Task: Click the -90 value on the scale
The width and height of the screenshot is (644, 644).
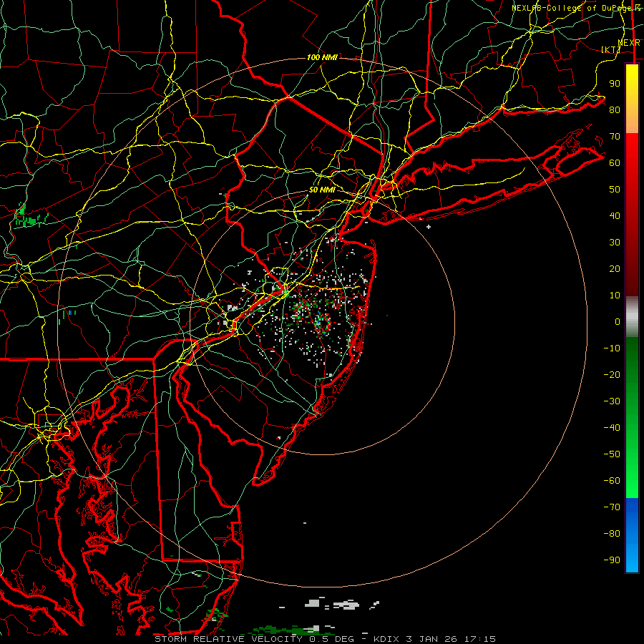Action: pyautogui.click(x=612, y=560)
